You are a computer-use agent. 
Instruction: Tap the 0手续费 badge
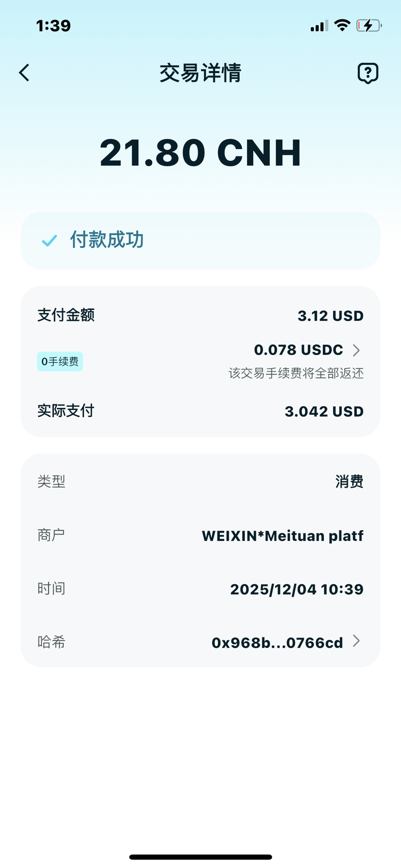[x=60, y=361]
